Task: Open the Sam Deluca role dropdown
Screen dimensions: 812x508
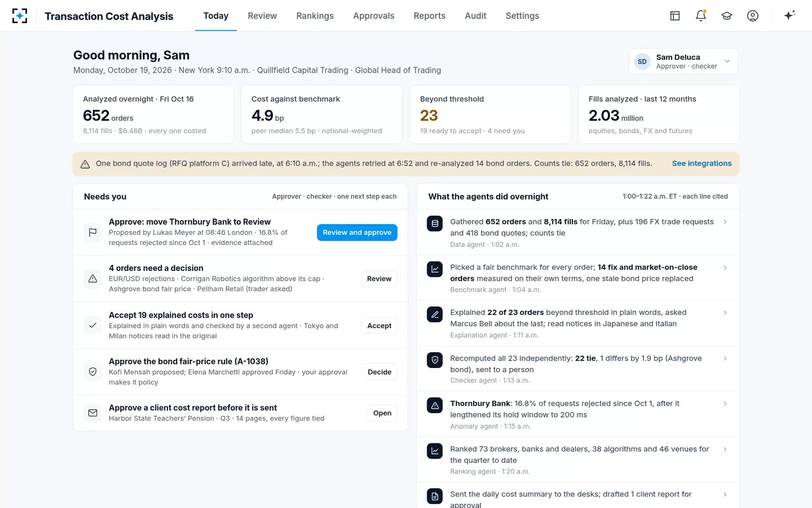Action: (x=683, y=62)
